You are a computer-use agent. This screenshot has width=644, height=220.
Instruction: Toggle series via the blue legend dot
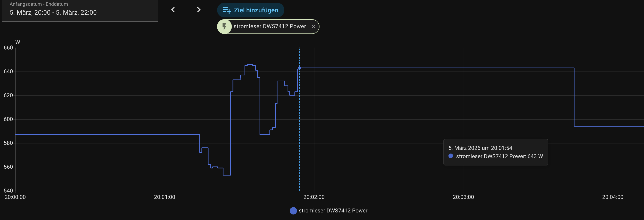point(293,211)
